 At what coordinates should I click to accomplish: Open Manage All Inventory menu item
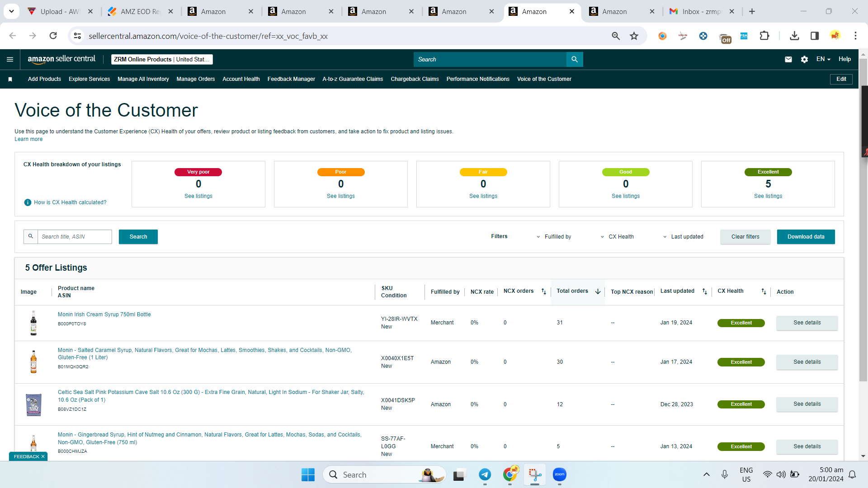point(143,79)
